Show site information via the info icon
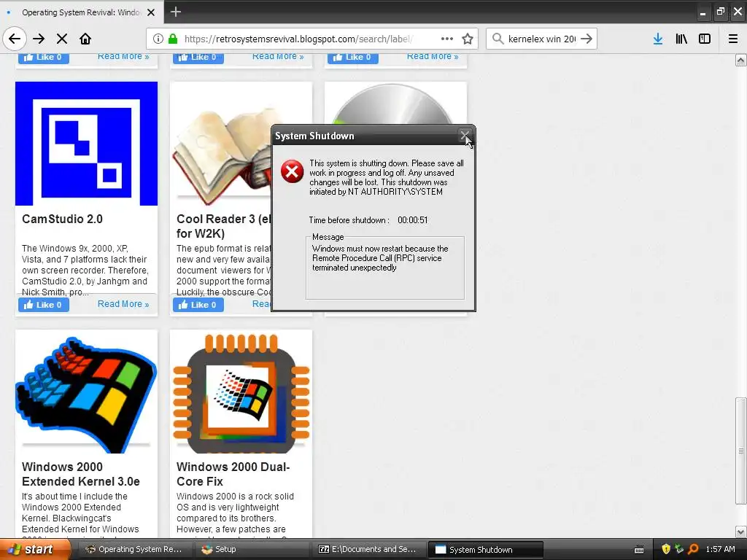This screenshot has height=560, width=747. (x=158, y=39)
